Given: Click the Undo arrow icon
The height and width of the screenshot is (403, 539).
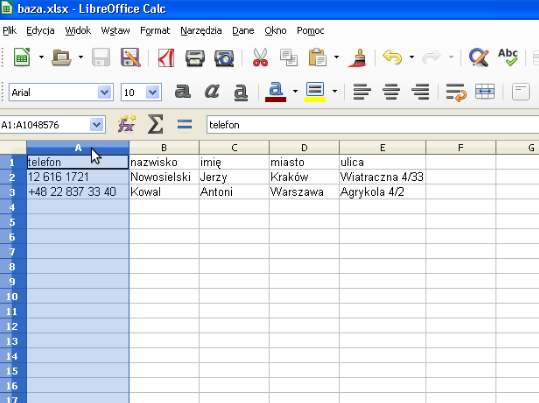Looking at the screenshot, I should pyautogui.click(x=392, y=57).
